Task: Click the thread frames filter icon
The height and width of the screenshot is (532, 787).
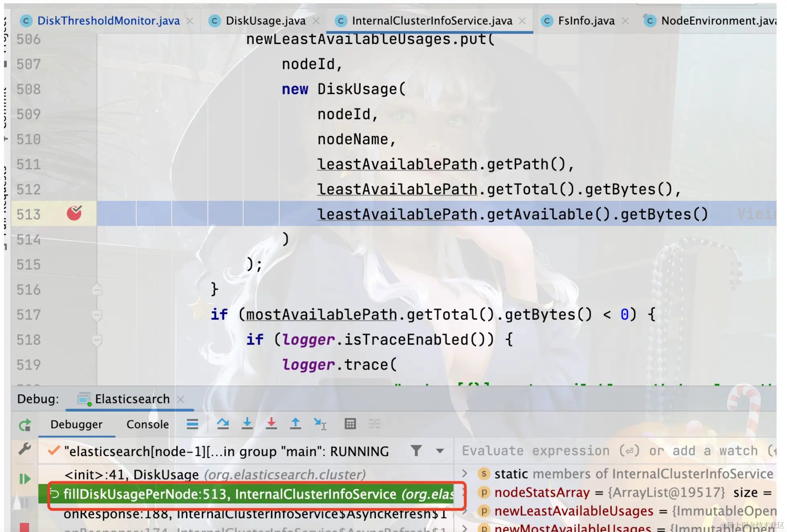Action: point(416,451)
